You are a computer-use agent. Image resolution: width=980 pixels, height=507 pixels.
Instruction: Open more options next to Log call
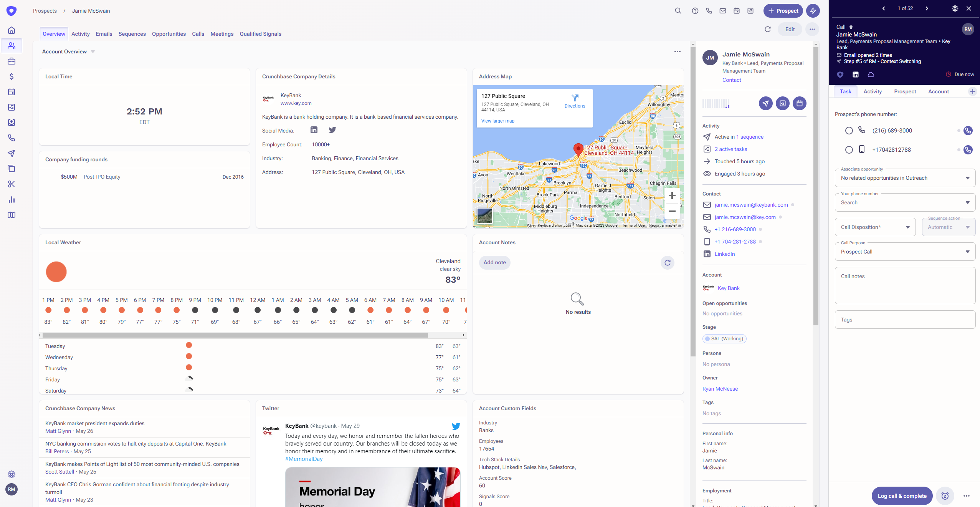(967, 496)
